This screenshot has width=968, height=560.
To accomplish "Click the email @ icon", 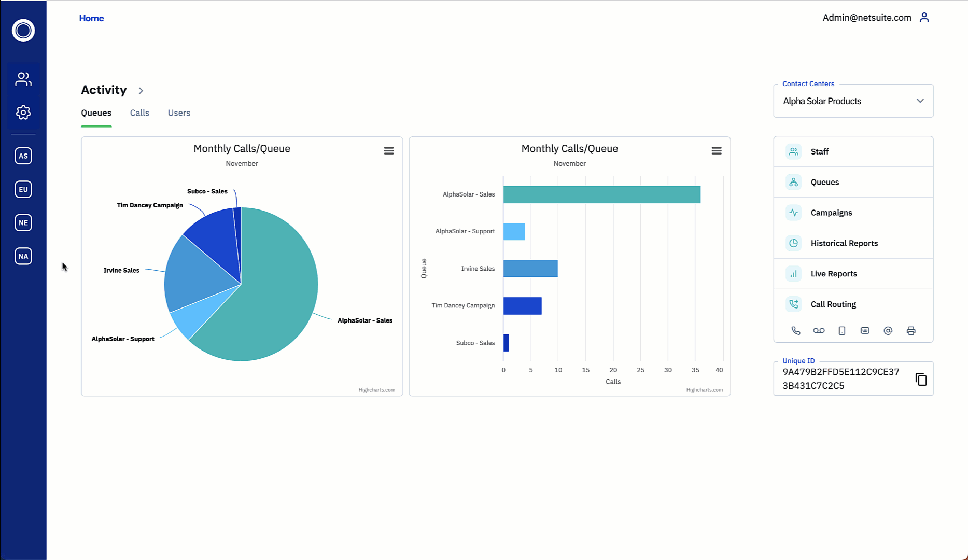I will [x=888, y=331].
